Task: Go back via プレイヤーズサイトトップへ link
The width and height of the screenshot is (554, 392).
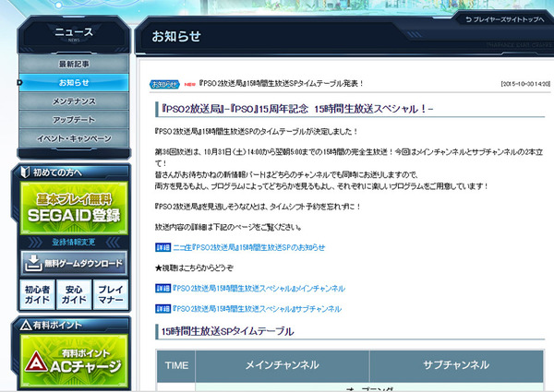Action: coord(504,19)
